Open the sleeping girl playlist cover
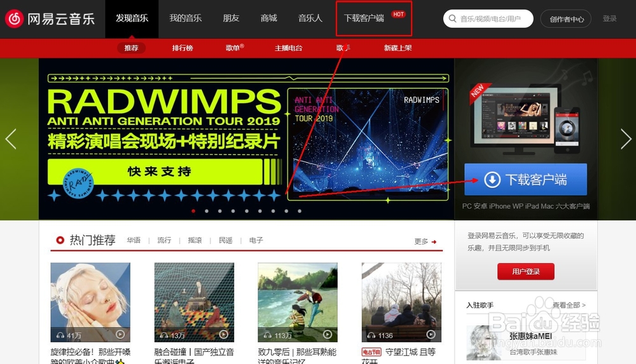Image resolution: width=636 pixels, height=364 pixels. 90,302
